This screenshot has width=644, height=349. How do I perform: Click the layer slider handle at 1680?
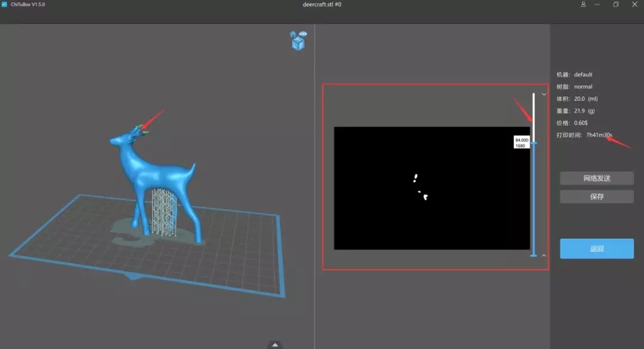pyautogui.click(x=534, y=143)
